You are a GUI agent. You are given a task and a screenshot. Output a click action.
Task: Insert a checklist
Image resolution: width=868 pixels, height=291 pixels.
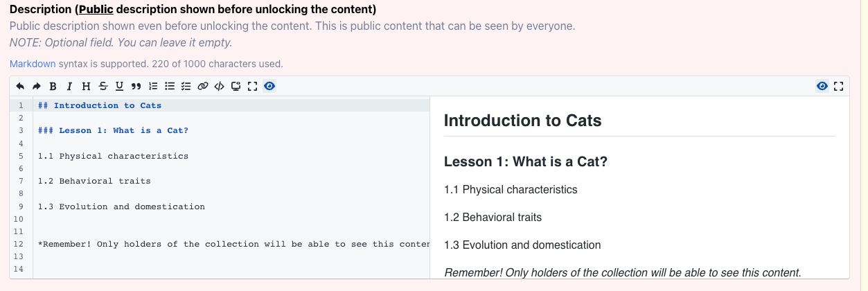coord(186,87)
